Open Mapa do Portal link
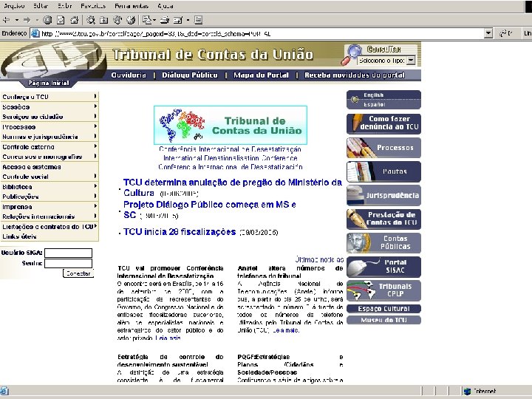Screen dimensions: 532x399 (261, 75)
